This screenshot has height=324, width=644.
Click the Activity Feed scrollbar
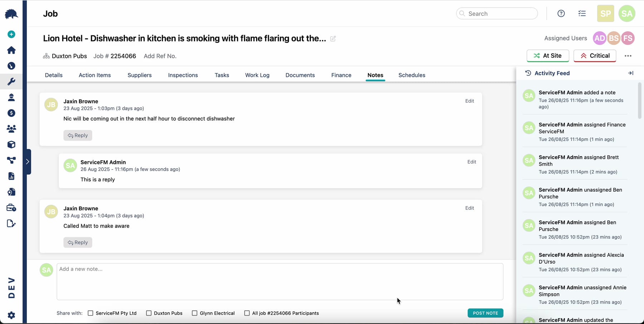[x=640, y=100]
